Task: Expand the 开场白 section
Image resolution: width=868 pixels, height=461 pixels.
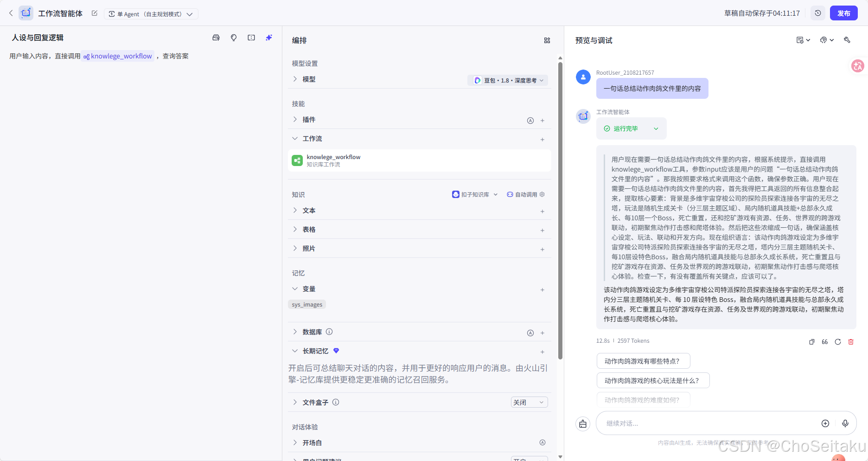Action: pos(295,443)
